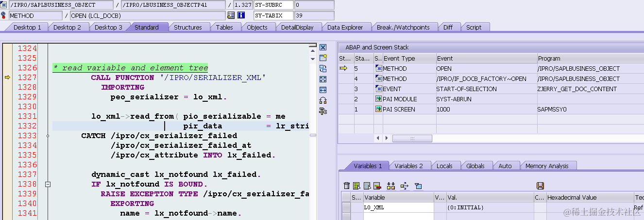Screen dimensions: 644x220
Task: Open the Diff tab
Action: 448,27
